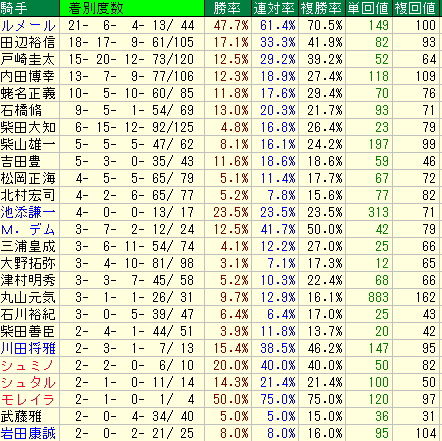
Task: Click モレイラ's 連対率 value 75.0%
Action: (278, 400)
